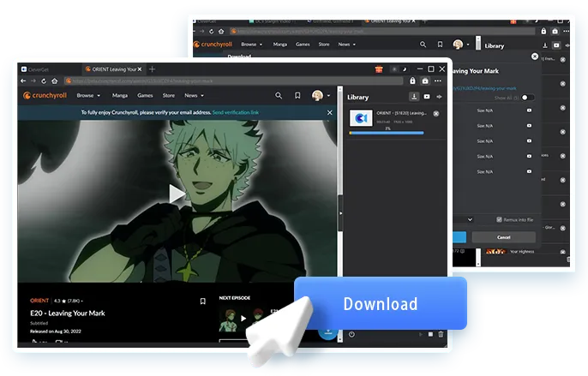Expand the Browse dropdown in the back window
Viewport: 588px width, 376px height.
click(252, 45)
